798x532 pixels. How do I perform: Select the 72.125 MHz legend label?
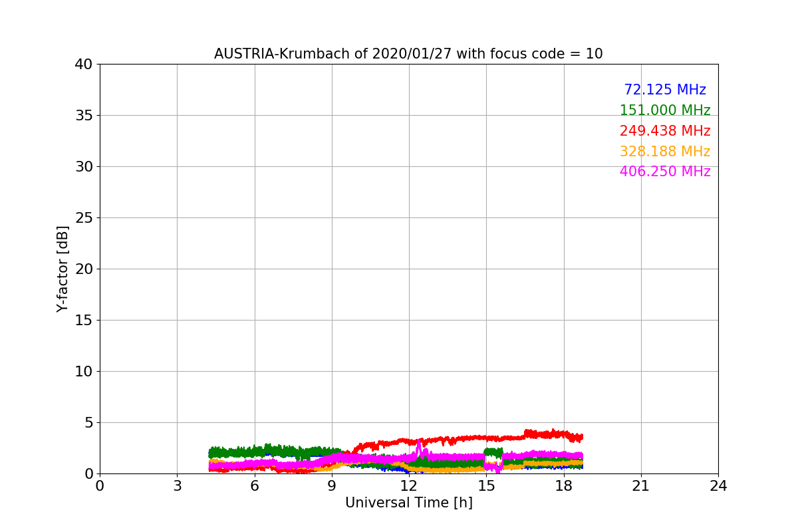[665, 90]
